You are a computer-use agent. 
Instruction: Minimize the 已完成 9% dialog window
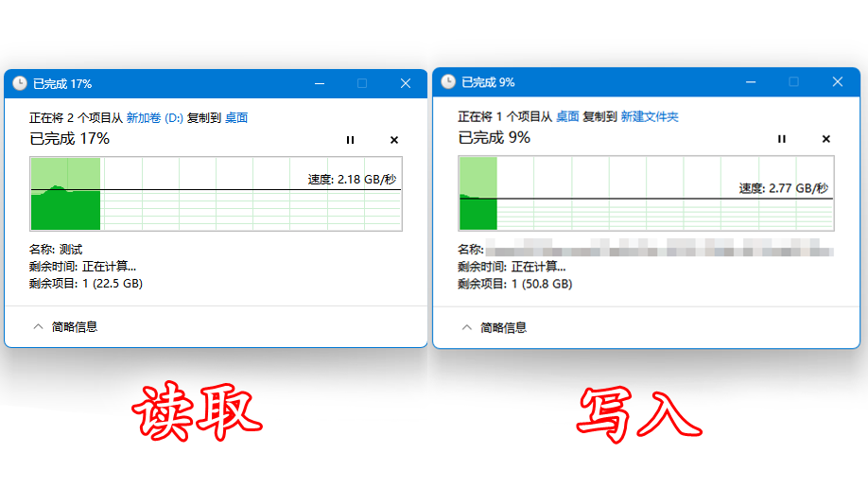click(x=750, y=82)
